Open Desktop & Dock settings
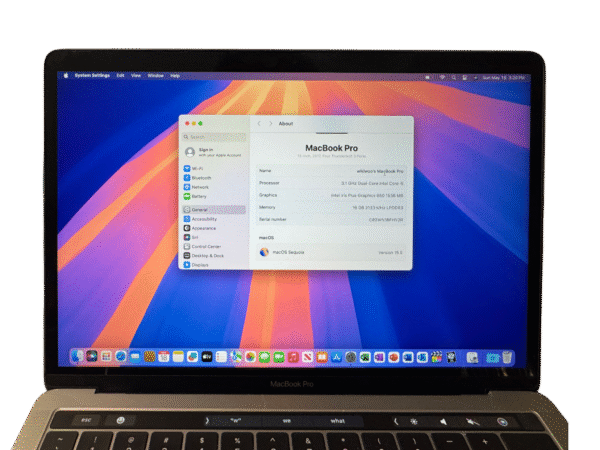Image resolution: width=600 pixels, height=450 pixels. [204, 256]
